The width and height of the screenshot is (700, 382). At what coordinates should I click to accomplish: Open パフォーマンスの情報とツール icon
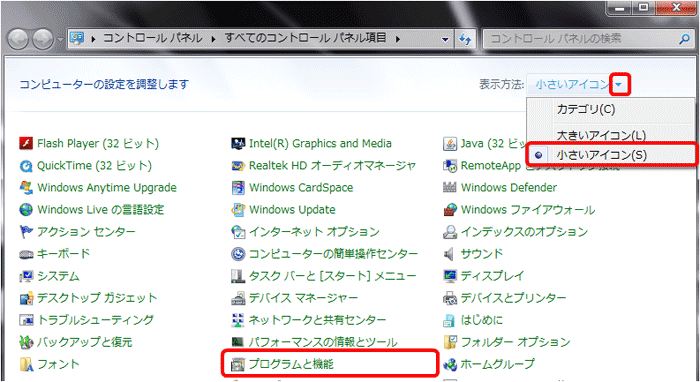(x=238, y=342)
